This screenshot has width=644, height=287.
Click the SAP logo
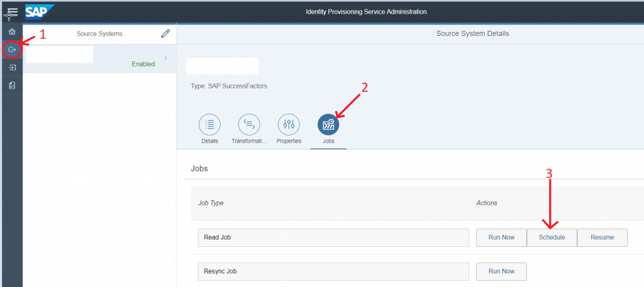pyautogui.click(x=40, y=11)
